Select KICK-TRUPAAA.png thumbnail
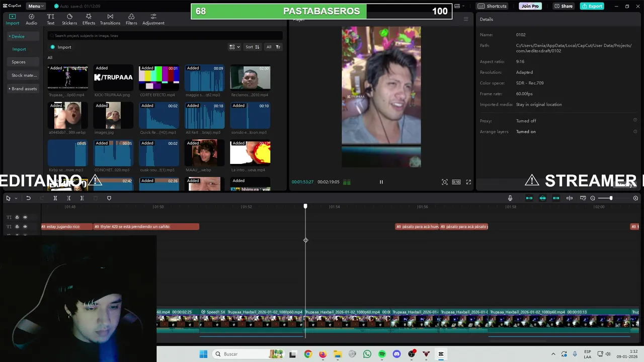The height and width of the screenshot is (362, 644). pos(113,77)
